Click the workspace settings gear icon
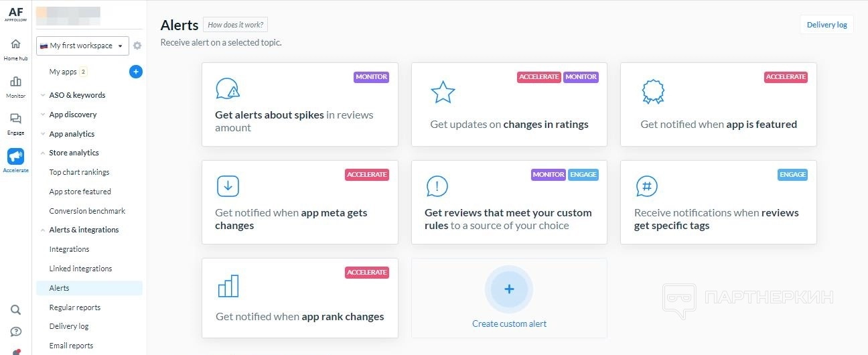 pyautogui.click(x=137, y=46)
